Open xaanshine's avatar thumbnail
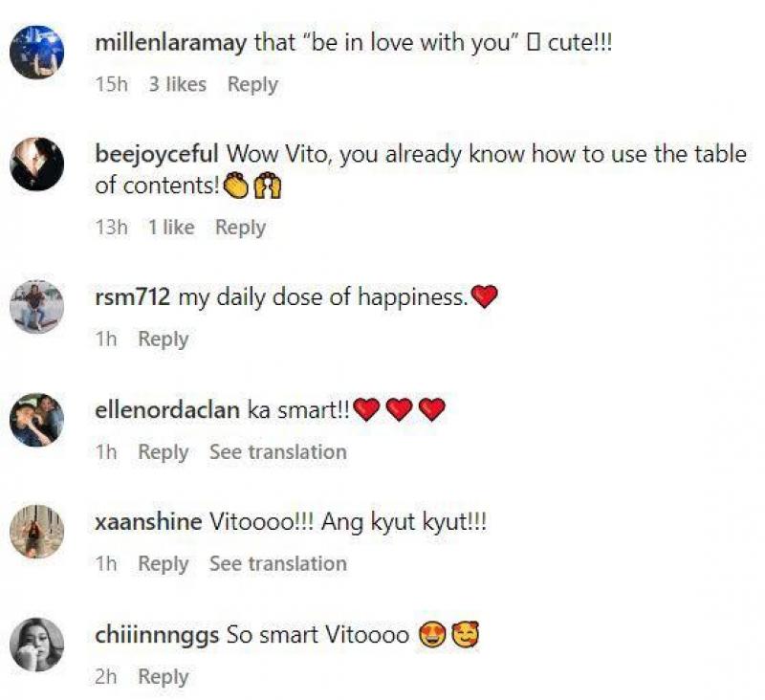This screenshot has height=700, width=765. (36, 532)
